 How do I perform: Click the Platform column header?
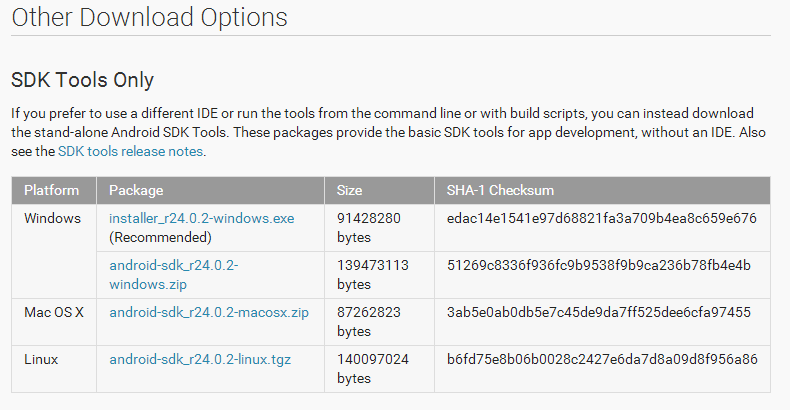[54, 190]
